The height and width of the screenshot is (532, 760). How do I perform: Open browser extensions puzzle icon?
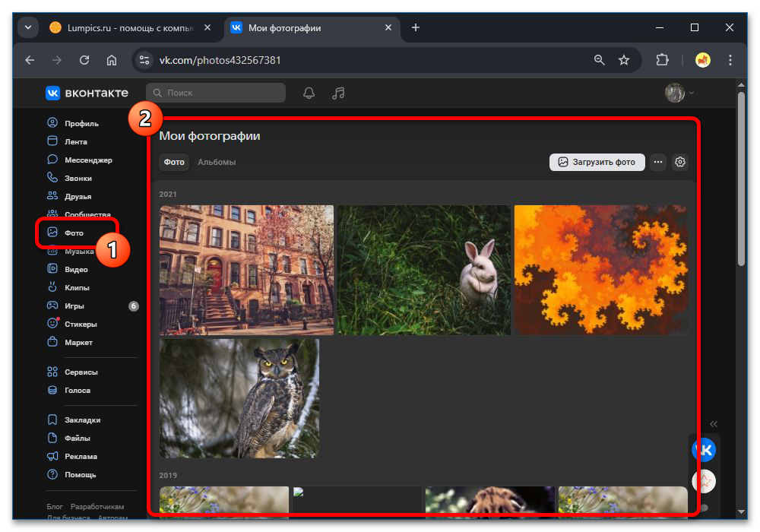[662, 60]
